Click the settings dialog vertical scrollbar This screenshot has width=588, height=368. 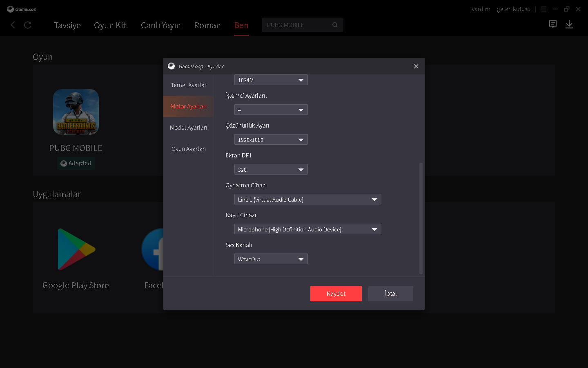[x=421, y=218]
